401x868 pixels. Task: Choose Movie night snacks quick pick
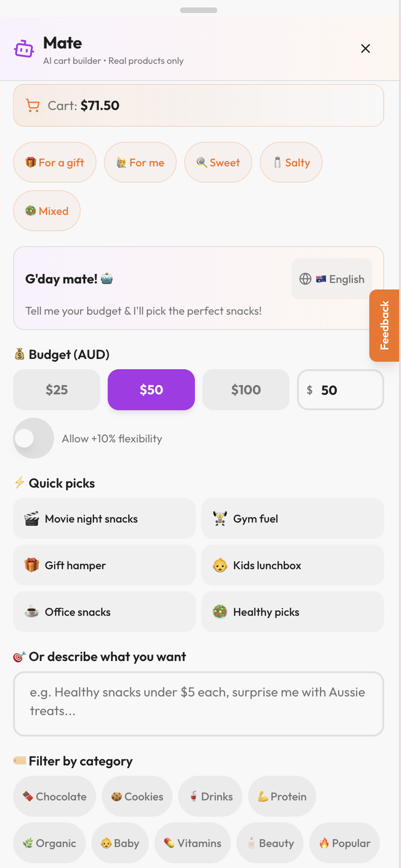coord(104,518)
